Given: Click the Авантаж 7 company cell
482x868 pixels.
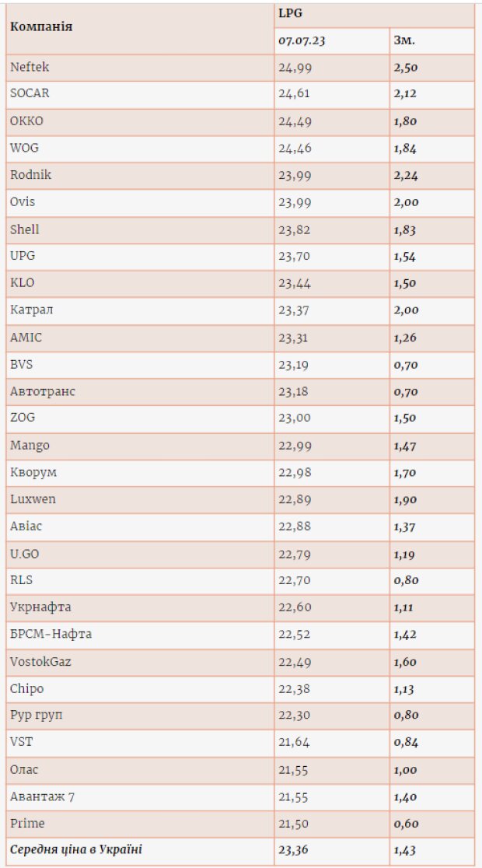Looking at the screenshot, I should 141,797.
